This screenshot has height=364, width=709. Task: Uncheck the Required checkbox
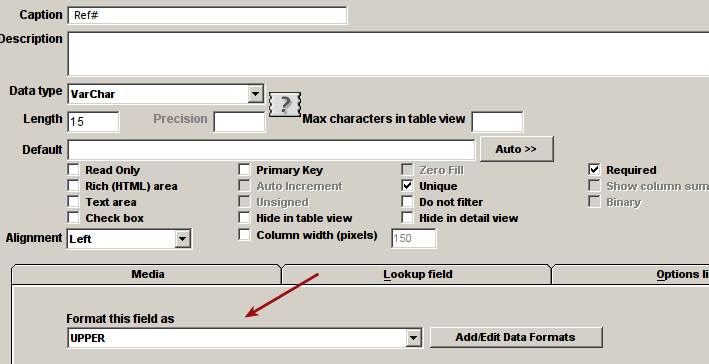pyautogui.click(x=594, y=170)
